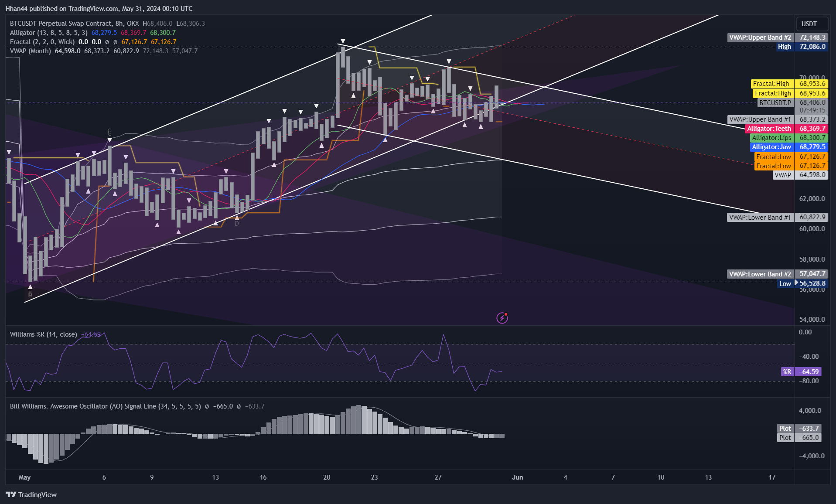Click the TradingView logo at bottom left
The width and height of the screenshot is (836, 504).
31,494
